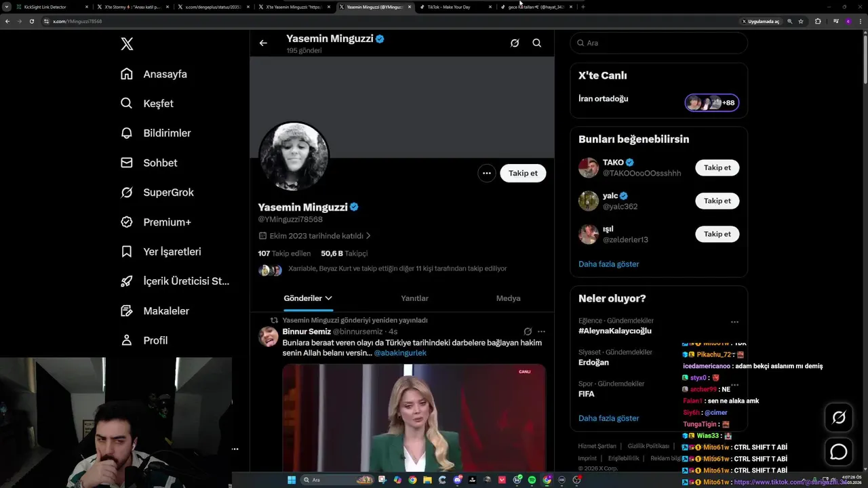Viewport: 868px width, 488px height.
Task: Open the Windows Start menu
Action: pos(292,480)
